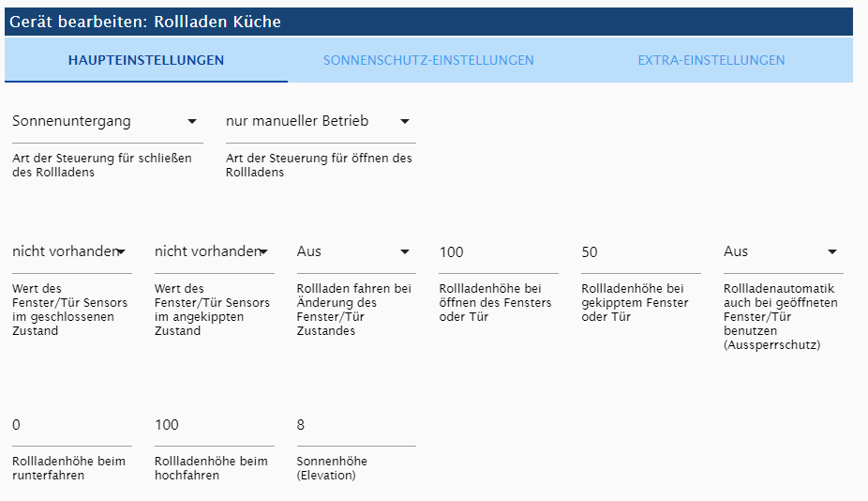The image size is (868, 501).
Task: Click arrow icon of second 'nicht vorhanden' selector
Action: pyautogui.click(x=263, y=251)
